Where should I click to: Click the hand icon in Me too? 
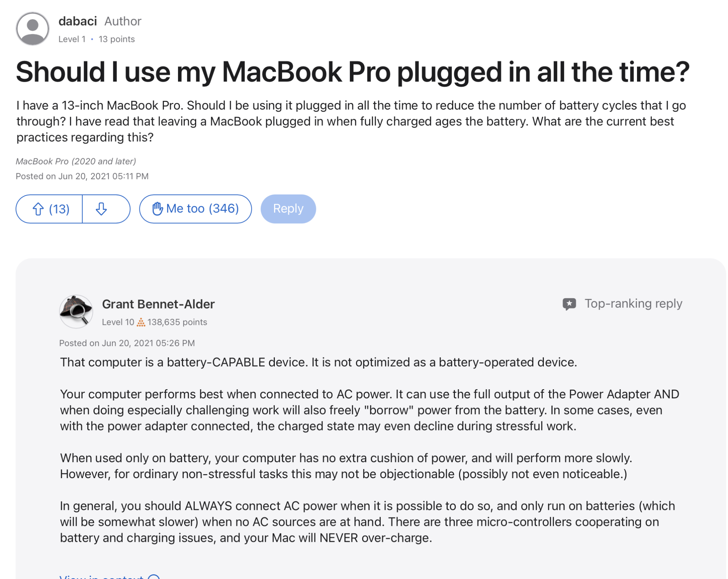pyautogui.click(x=157, y=209)
